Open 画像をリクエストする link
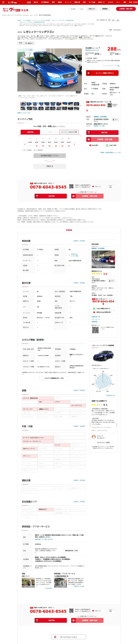Viewport: 138px width, 644px height. [x=24, y=113]
